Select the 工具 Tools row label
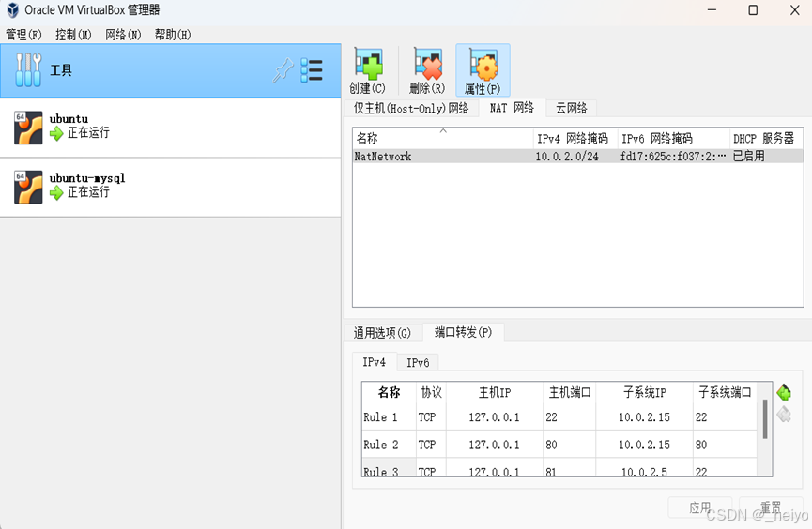Image resolution: width=812 pixels, height=529 pixels. pyautogui.click(x=61, y=70)
